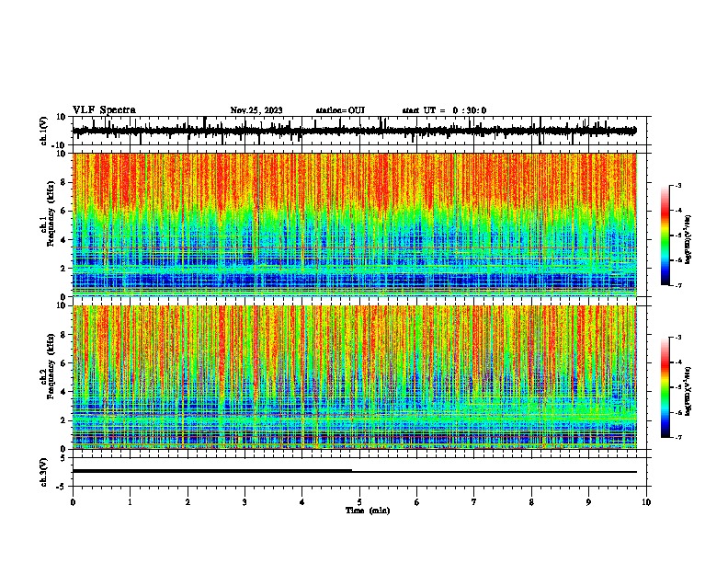Click the "Time (min)" axis title
Viewport: 728px width, 563px height.
point(368,511)
